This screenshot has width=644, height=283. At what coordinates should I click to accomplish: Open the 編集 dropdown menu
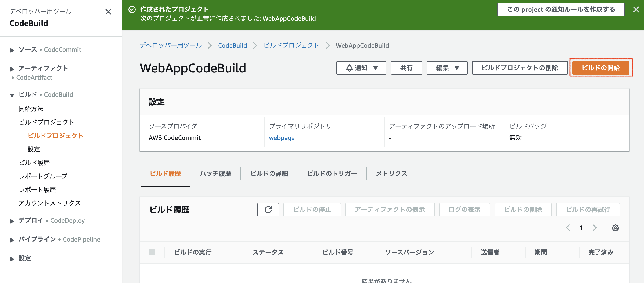(447, 68)
